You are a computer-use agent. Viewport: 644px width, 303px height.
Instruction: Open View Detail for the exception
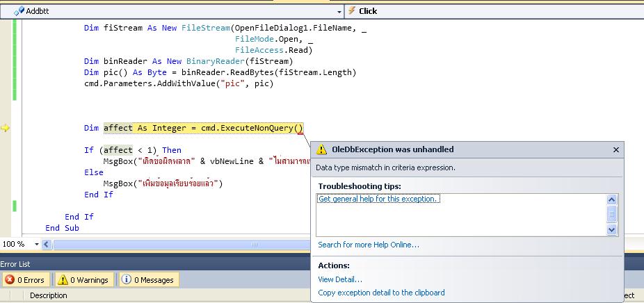339,279
